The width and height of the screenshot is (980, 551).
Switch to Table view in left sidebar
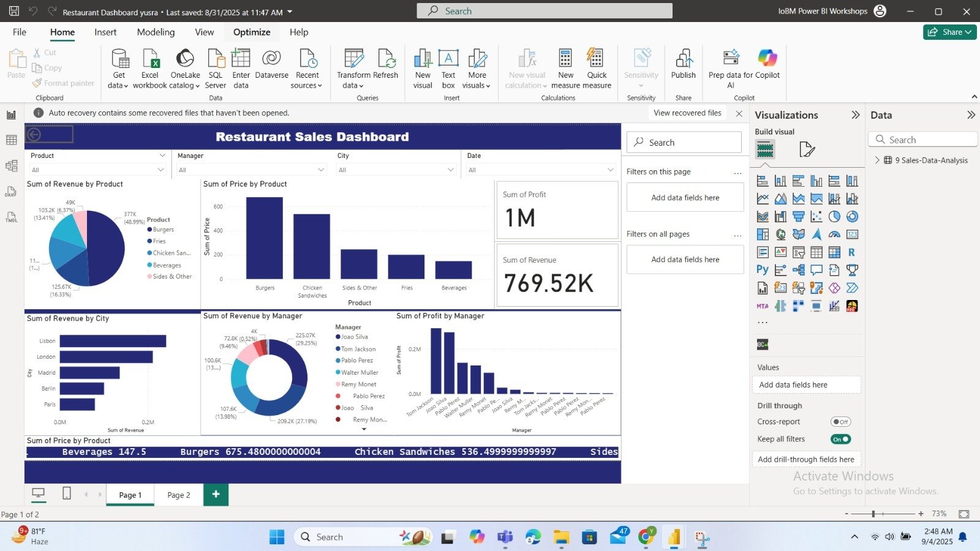coord(11,140)
